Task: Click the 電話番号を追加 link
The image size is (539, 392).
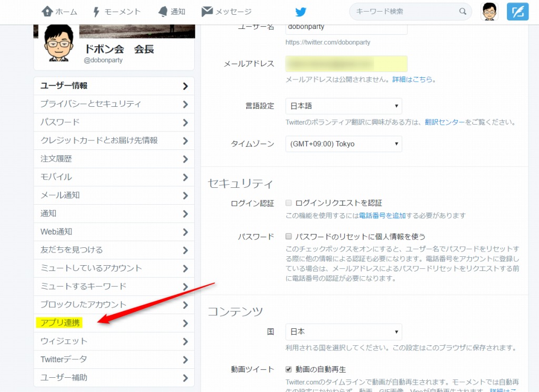Action: [382, 215]
